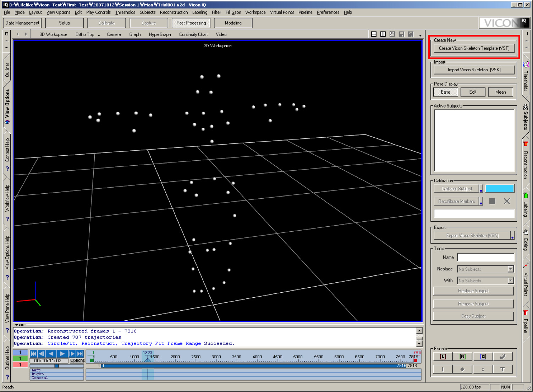Open the Thresholds side tab

tap(526, 76)
